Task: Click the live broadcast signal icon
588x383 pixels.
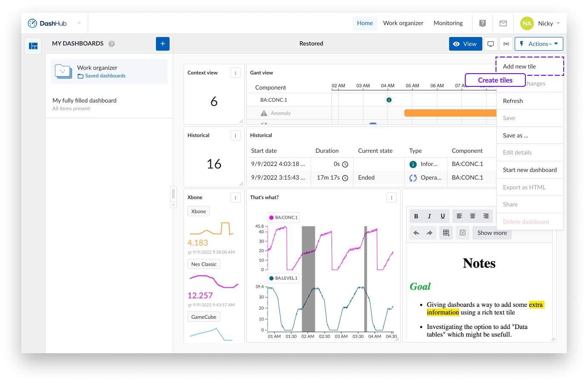Action: (506, 44)
